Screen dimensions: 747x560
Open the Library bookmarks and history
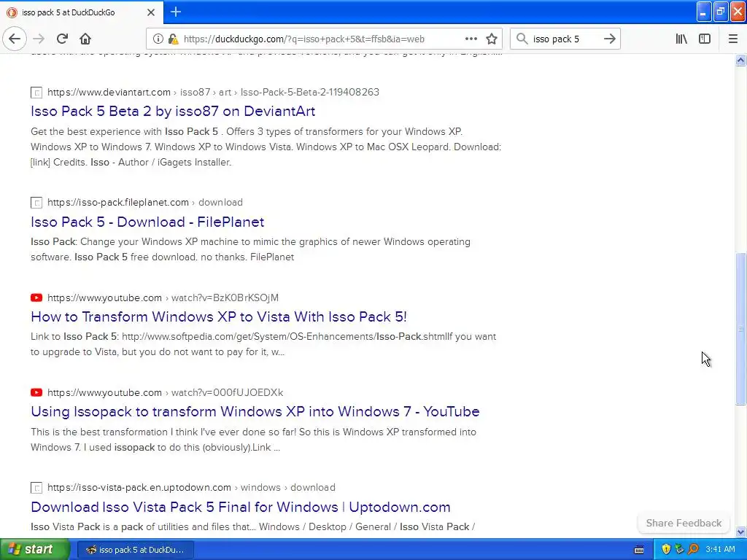coord(681,39)
